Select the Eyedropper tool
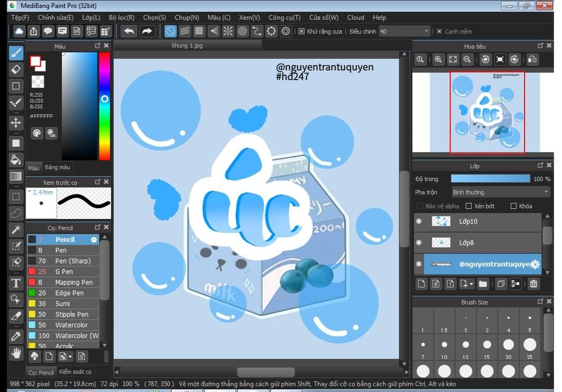Screen dimensions: 562x392 (x=16, y=336)
